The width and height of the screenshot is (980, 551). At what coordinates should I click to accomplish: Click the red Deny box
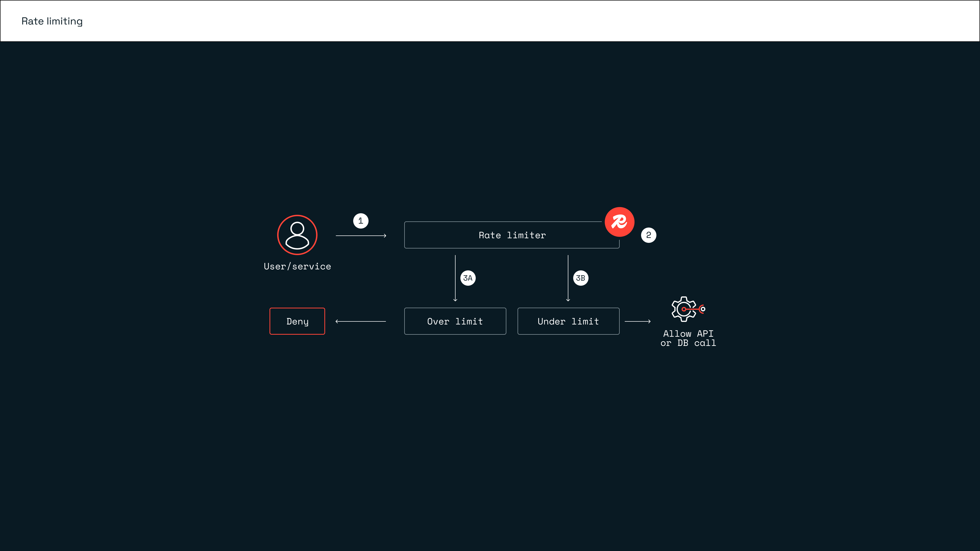point(297,321)
